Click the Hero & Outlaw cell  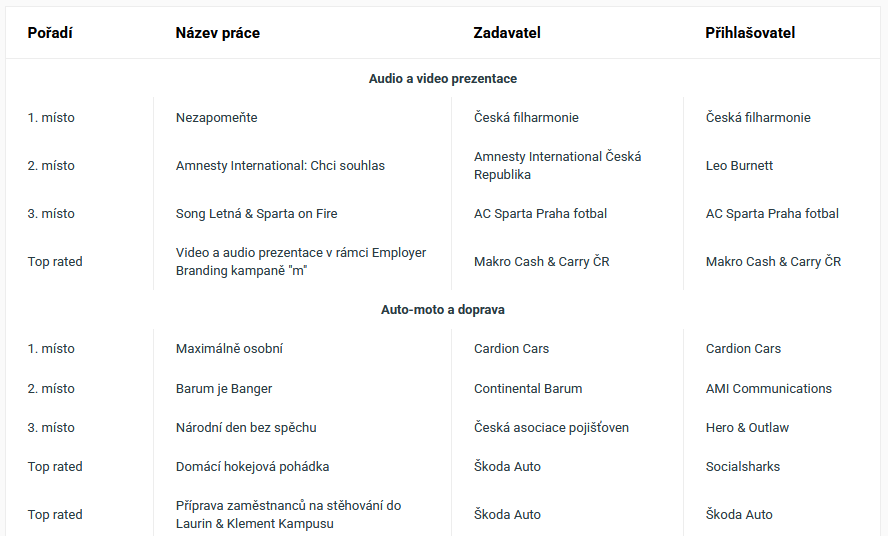point(747,428)
